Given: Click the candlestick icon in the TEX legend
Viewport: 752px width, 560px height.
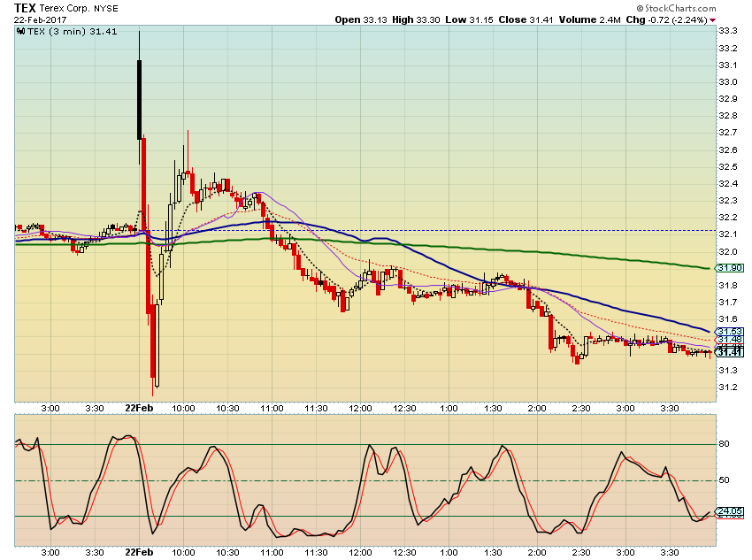Looking at the screenshot, I should 20,32.
